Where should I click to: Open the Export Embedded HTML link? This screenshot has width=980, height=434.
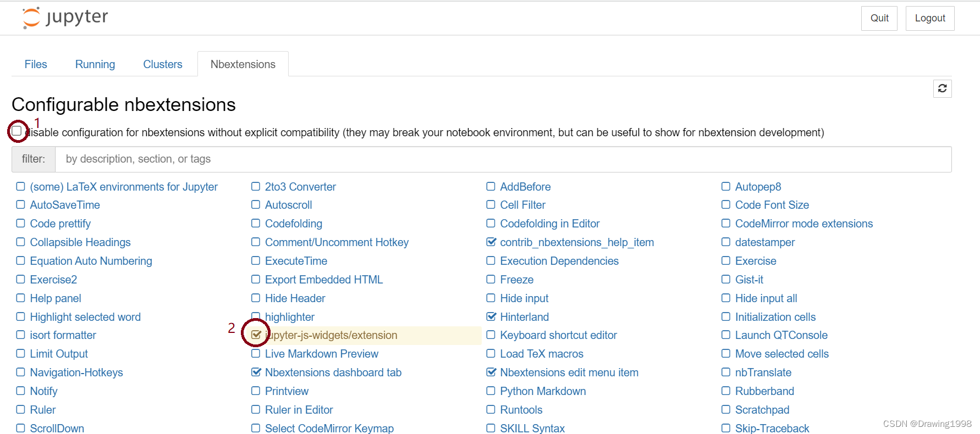[x=324, y=280]
